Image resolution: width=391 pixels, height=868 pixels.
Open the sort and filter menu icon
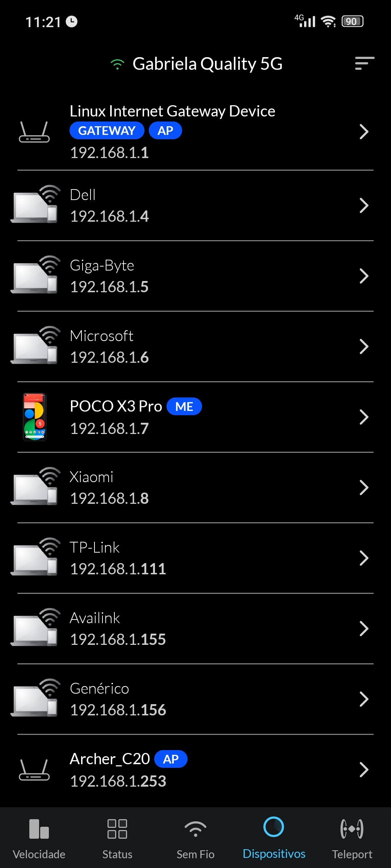(364, 63)
